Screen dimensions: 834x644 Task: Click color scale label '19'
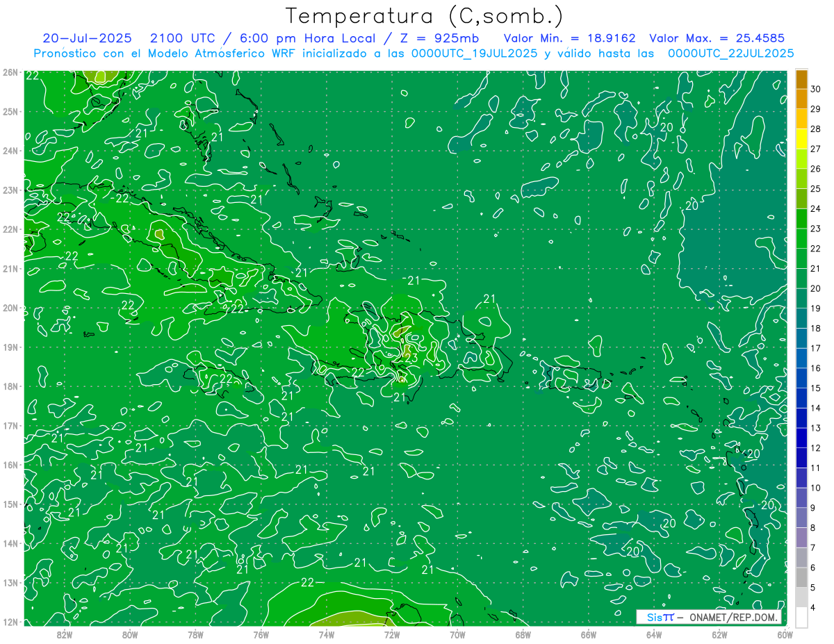click(x=816, y=308)
